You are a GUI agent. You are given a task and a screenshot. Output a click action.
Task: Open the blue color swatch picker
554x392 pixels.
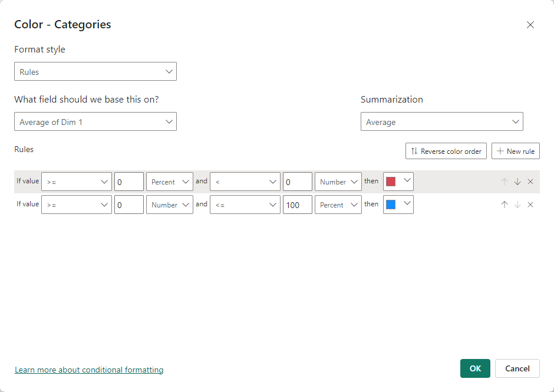click(398, 205)
